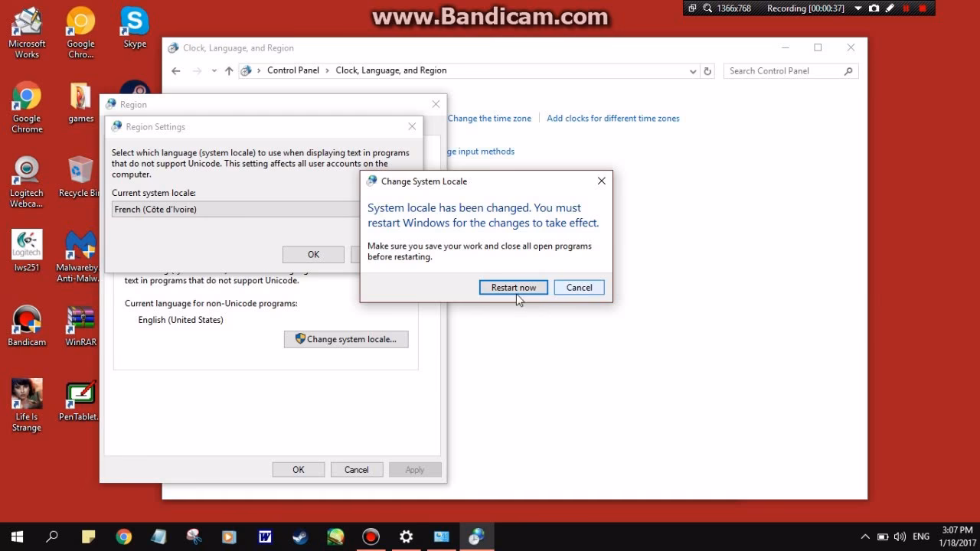This screenshot has width=980, height=551.
Task: Open Chrome from the taskbar
Action: coord(124,536)
